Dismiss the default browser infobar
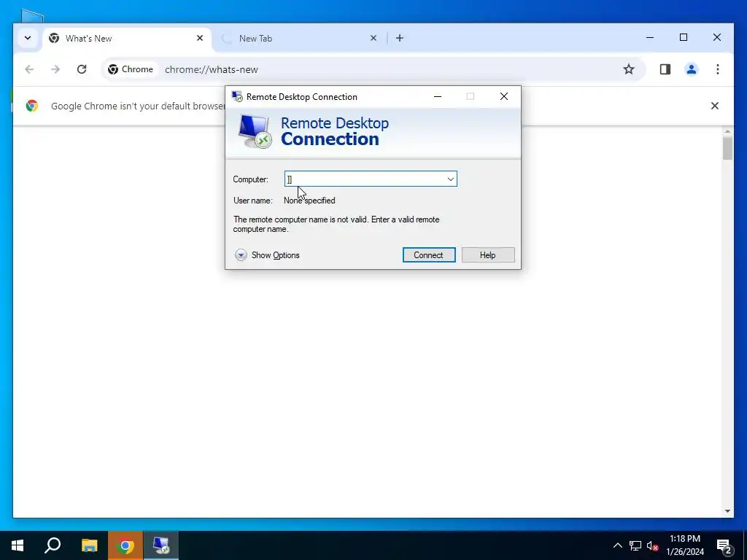Screen dimensions: 747x560 (715, 106)
